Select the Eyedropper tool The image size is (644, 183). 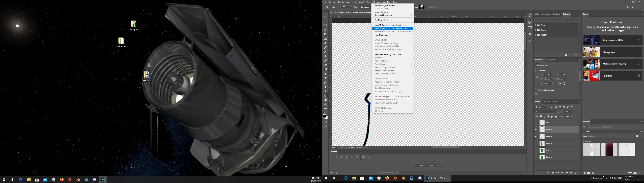point(325,43)
